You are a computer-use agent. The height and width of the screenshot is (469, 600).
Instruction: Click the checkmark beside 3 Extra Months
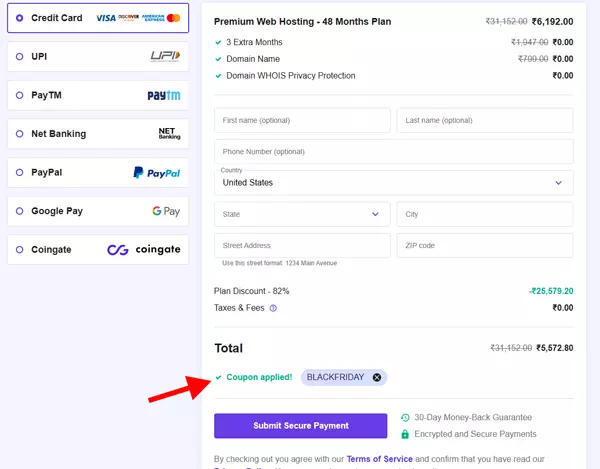pos(218,42)
